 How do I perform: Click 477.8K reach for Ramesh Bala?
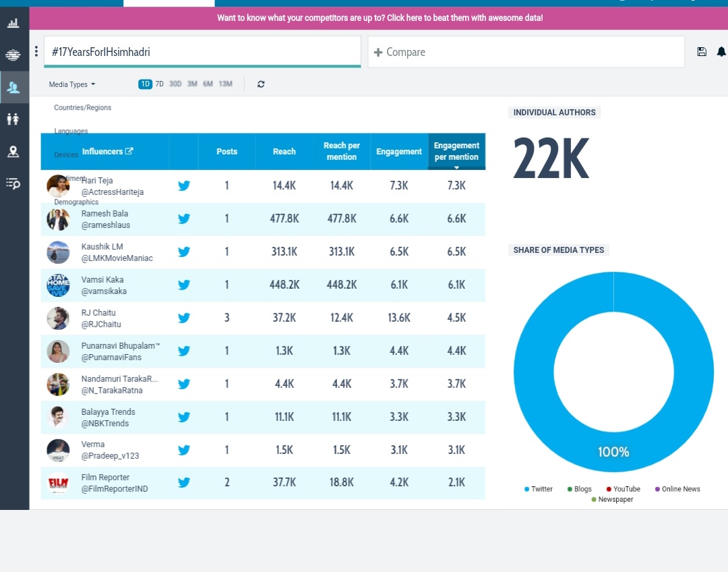tap(284, 219)
